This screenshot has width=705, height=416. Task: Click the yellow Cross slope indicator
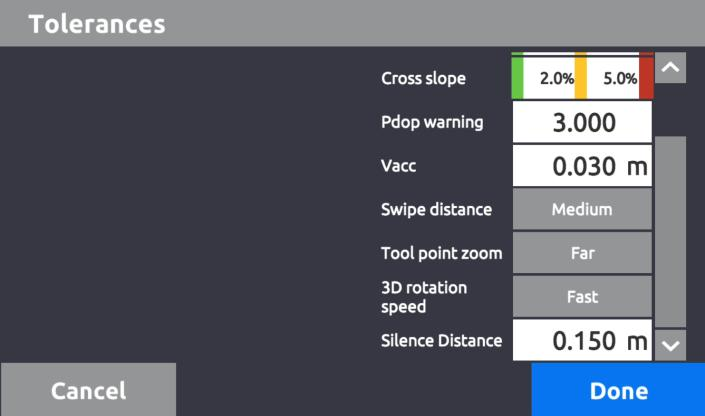[581, 78]
